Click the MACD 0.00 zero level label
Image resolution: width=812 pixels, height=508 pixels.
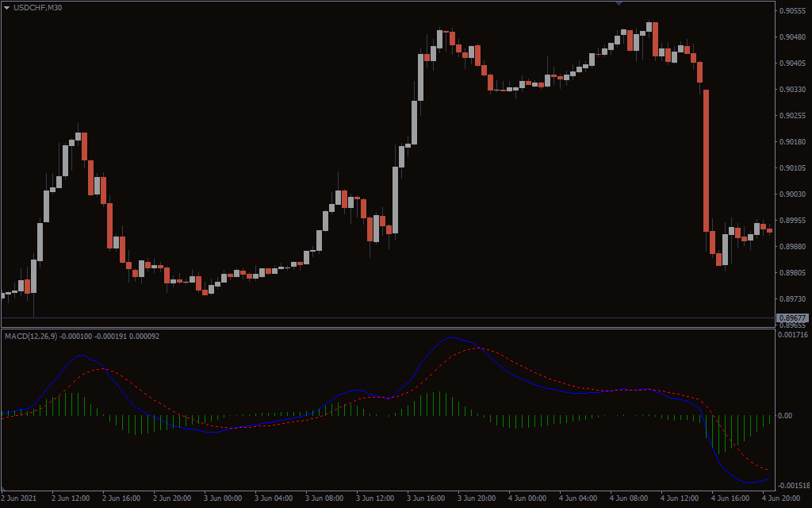pyautogui.click(x=787, y=416)
